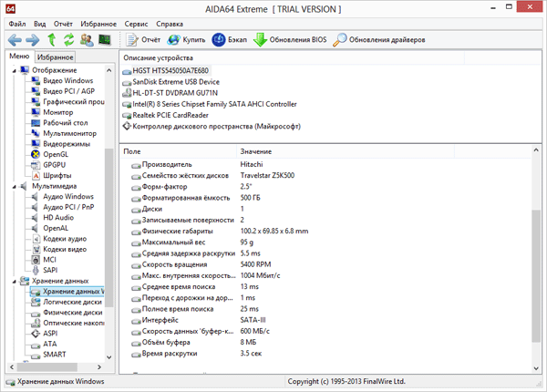The image size is (547, 392).
Task: Click the Отчёт report toolbar button
Action: [x=143, y=40]
